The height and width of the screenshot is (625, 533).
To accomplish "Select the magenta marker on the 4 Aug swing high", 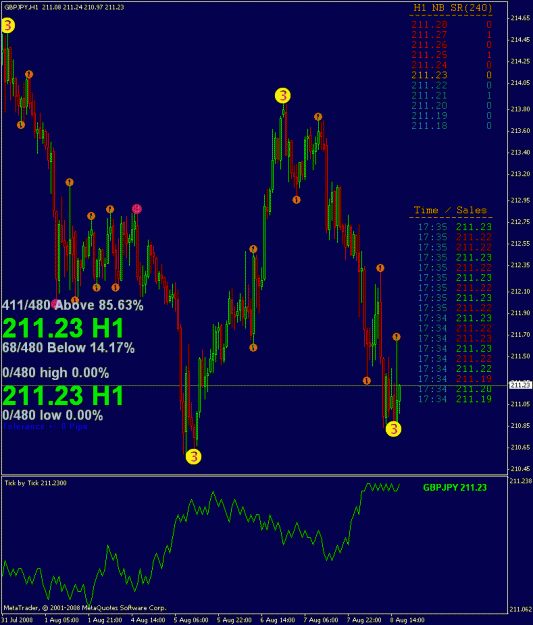I will point(137,208).
